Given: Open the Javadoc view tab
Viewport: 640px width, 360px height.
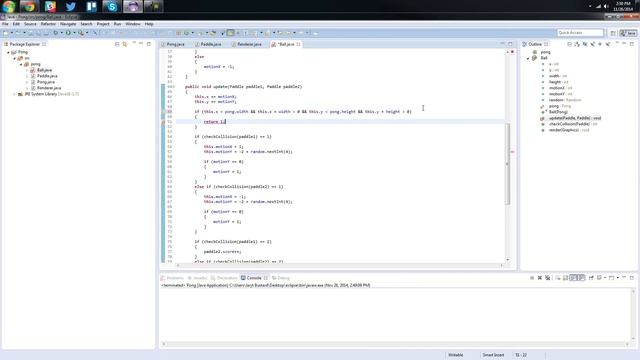Looking at the screenshot, I should pos(198,278).
